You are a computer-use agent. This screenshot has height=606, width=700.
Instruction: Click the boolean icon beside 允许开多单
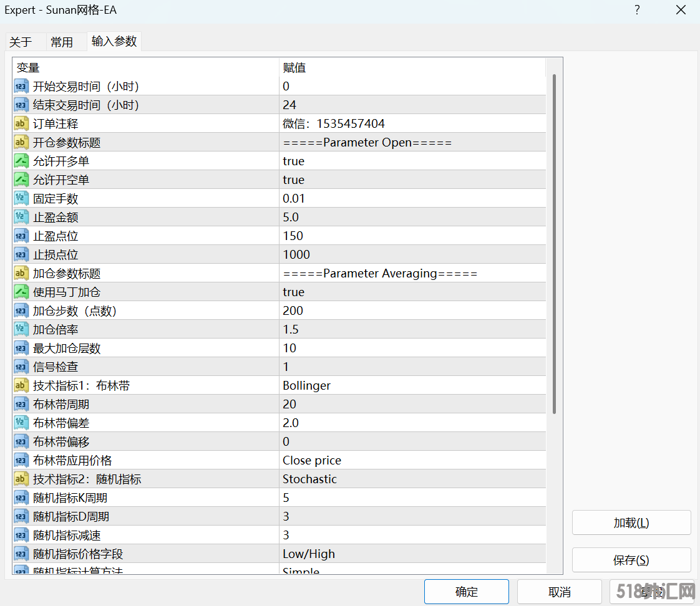click(21, 161)
